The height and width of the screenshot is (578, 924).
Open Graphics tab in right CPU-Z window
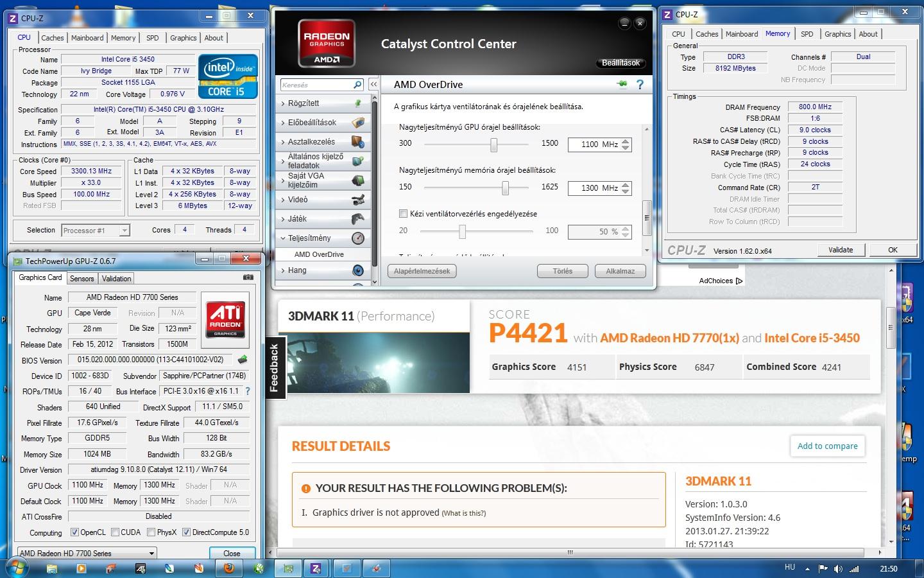[x=838, y=34]
